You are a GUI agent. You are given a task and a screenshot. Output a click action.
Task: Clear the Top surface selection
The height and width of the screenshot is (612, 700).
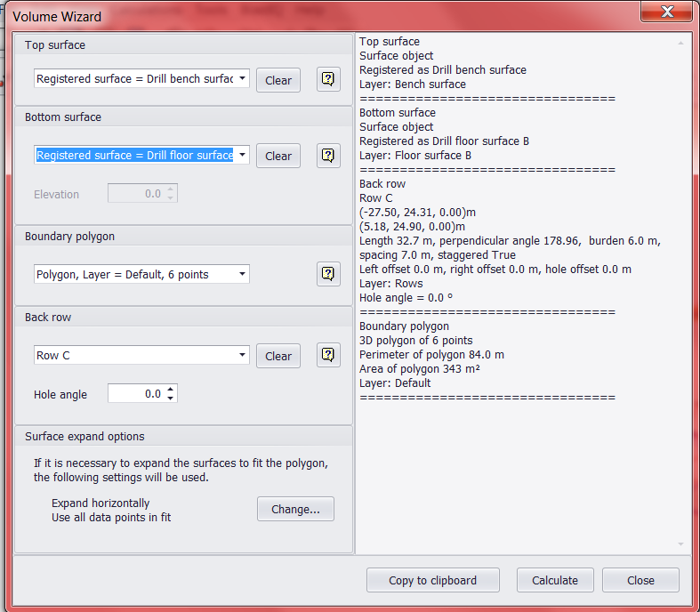[278, 80]
